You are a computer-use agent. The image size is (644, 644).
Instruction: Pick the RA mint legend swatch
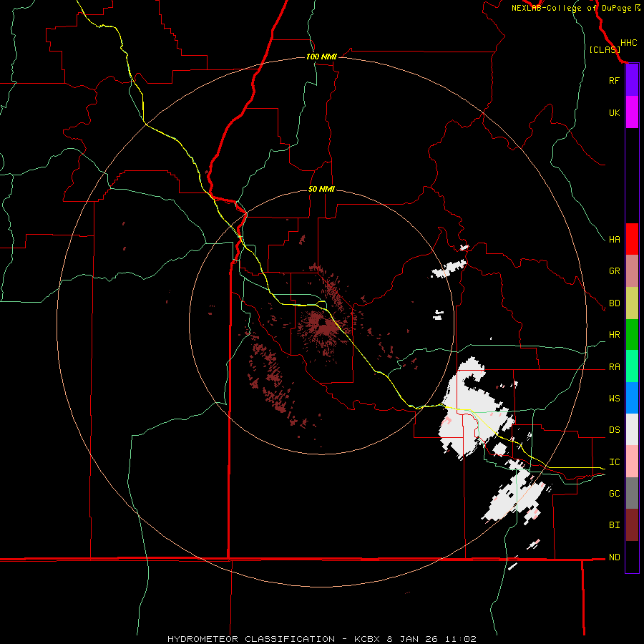click(x=632, y=366)
